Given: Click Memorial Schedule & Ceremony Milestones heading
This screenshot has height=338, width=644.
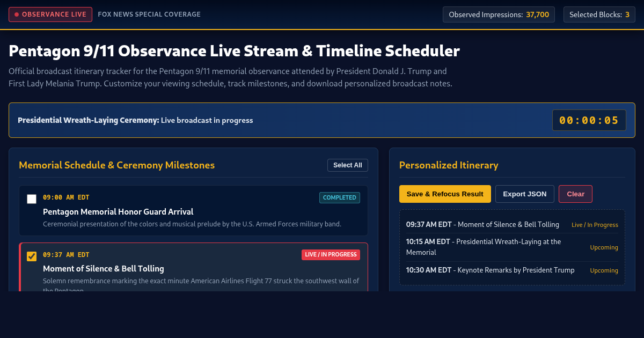Looking at the screenshot, I should click(x=116, y=165).
